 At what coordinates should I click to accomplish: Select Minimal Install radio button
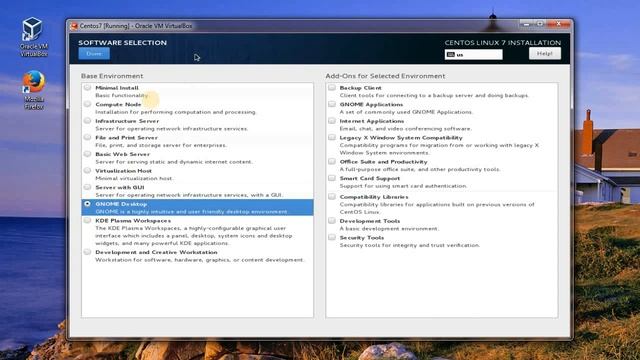(x=87, y=87)
